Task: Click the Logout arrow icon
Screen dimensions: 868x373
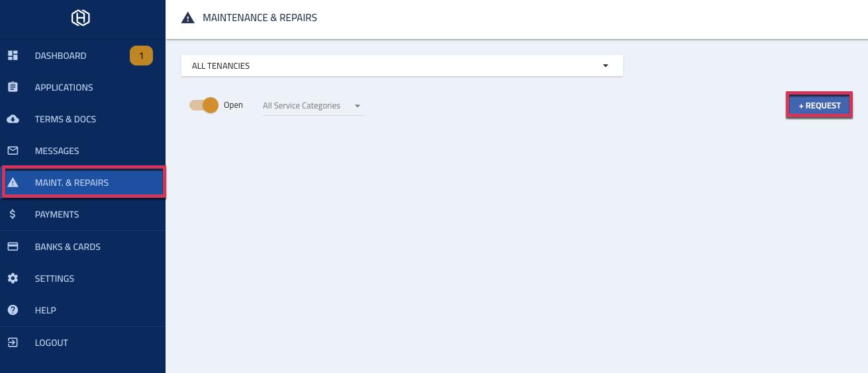Action: pos(13,343)
